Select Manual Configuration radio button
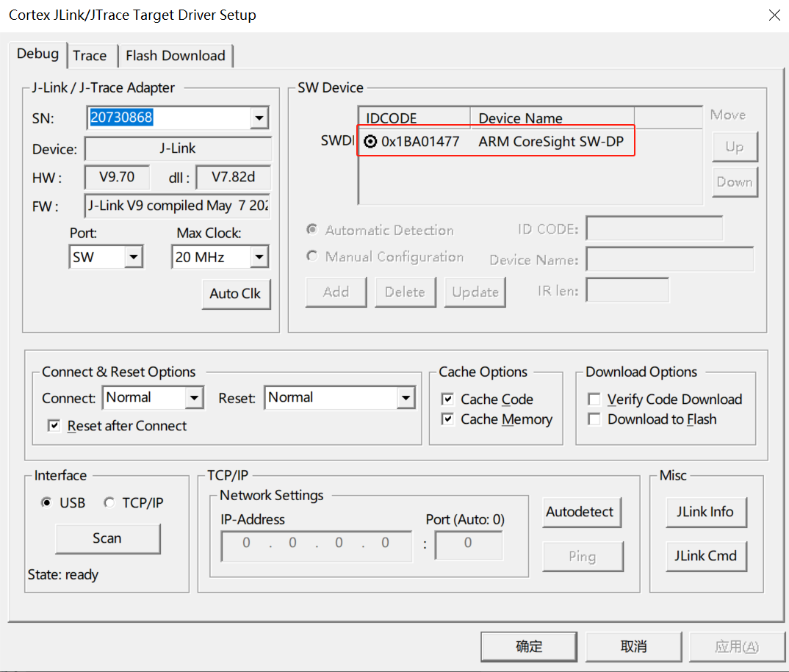789x672 pixels. coord(312,256)
